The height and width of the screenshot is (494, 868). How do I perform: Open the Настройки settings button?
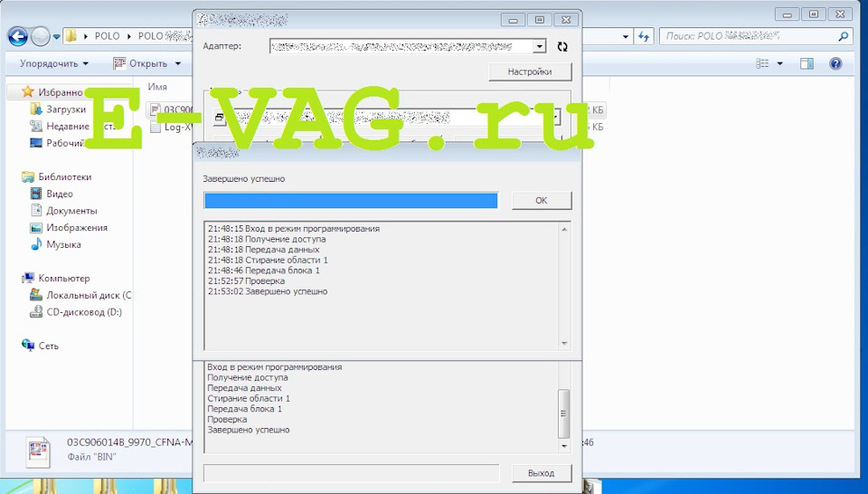(530, 71)
